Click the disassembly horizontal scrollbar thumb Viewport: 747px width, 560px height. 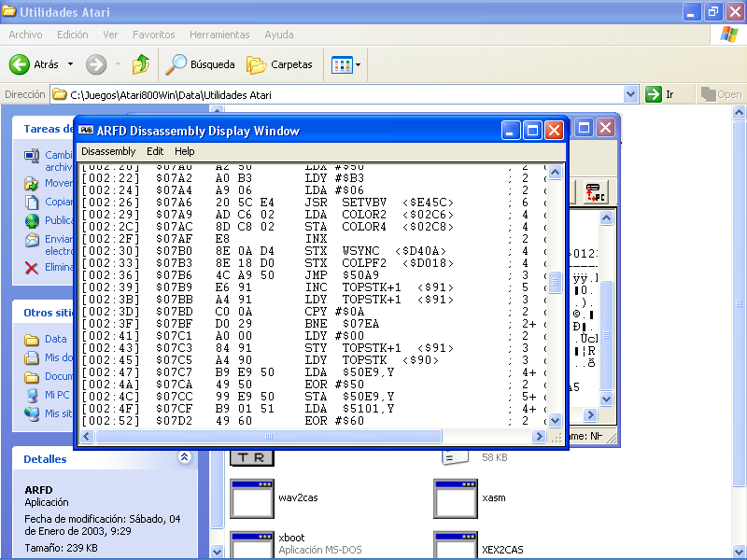(x=269, y=436)
